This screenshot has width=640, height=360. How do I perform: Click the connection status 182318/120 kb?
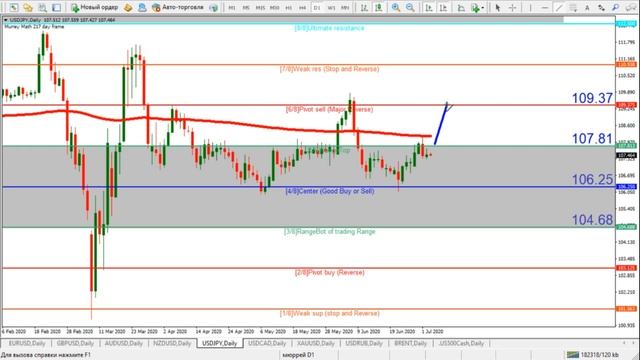pyautogui.click(x=592, y=355)
